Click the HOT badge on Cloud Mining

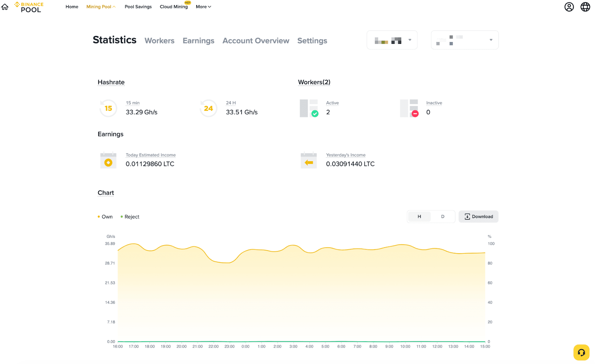[x=188, y=3]
